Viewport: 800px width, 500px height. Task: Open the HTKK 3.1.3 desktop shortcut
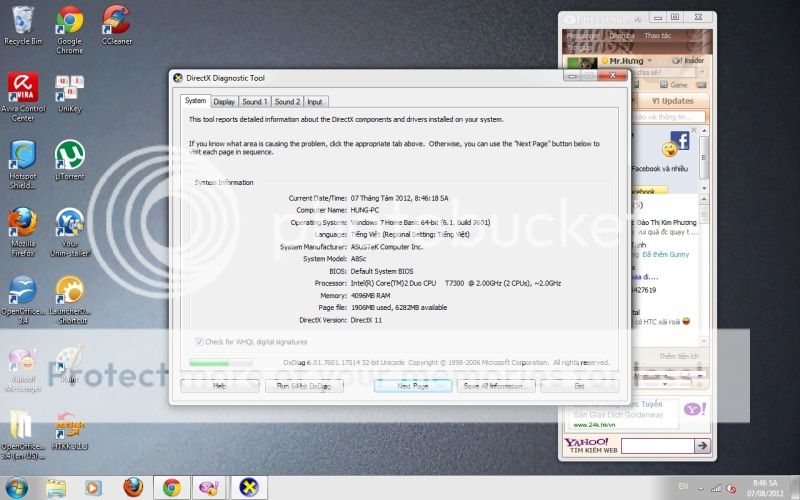pos(70,430)
